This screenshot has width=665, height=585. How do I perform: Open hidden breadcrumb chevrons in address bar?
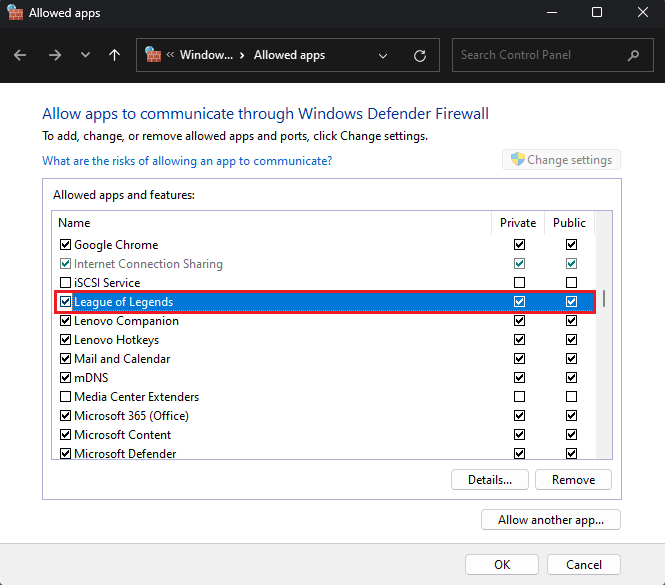[170, 54]
